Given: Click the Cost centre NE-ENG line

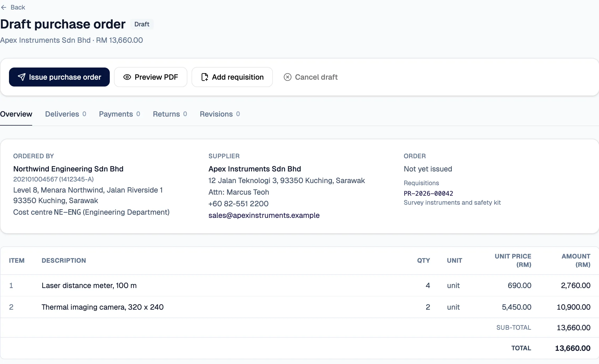Looking at the screenshot, I should coord(91,212).
